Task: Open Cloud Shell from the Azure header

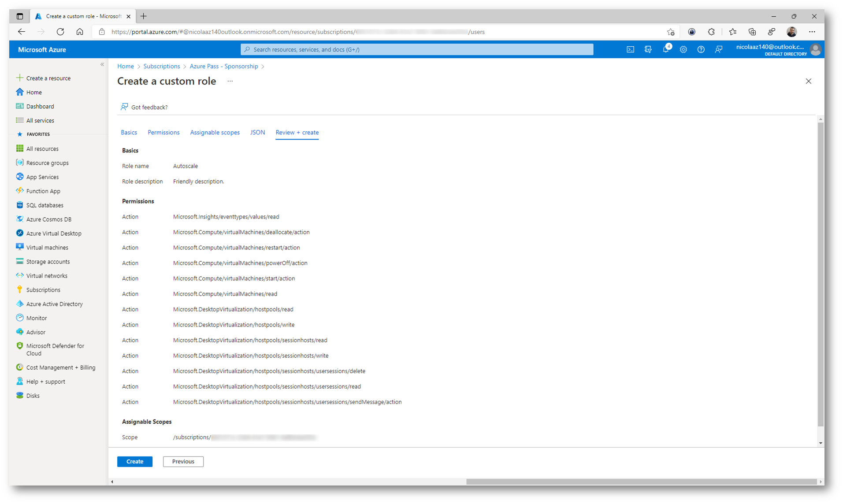Action: (630, 49)
